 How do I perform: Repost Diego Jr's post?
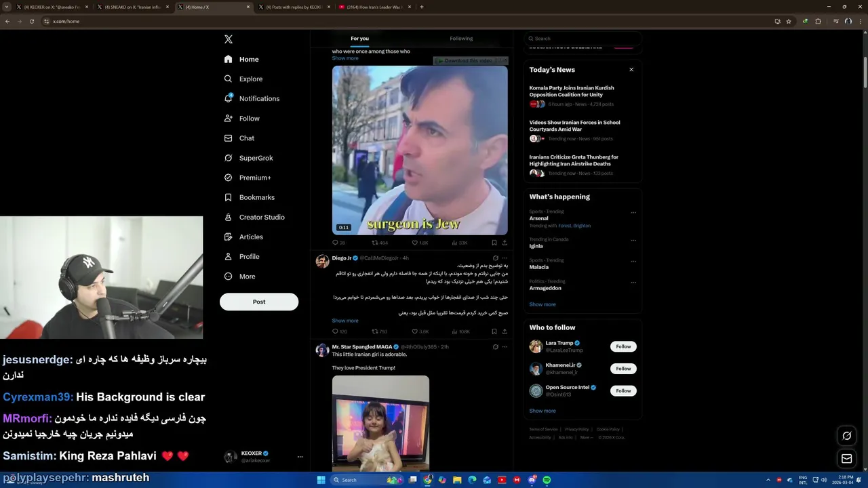pyautogui.click(x=380, y=331)
